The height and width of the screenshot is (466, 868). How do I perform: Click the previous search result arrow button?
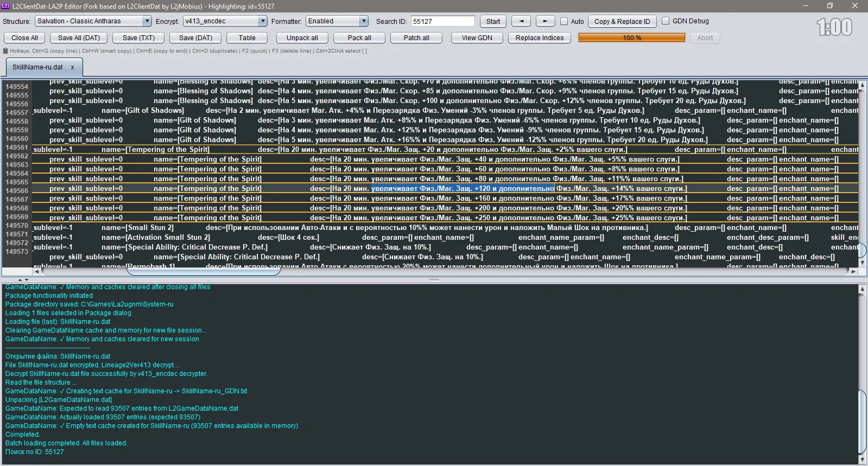(521, 21)
